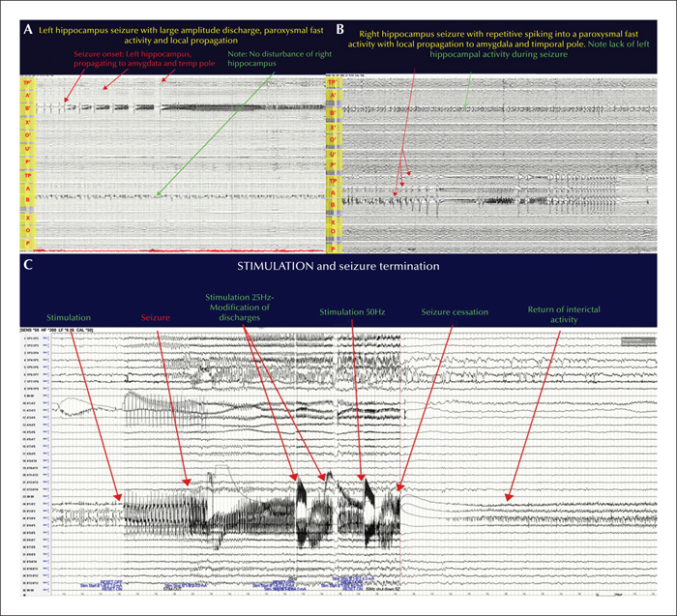Click 'Stimulation 25Hz- Modification of discharges' label
Screen dimensions: 677x616
point(239,307)
